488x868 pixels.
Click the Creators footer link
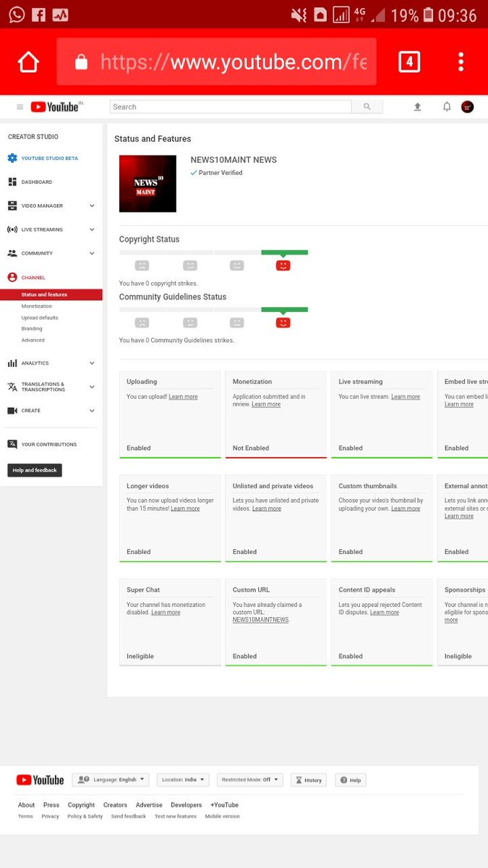pos(115,805)
